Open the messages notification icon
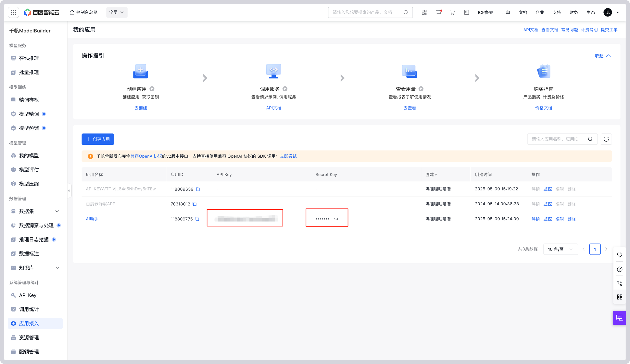Image resolution: width=630 pixels, height=364 pixels. point(438,12)
